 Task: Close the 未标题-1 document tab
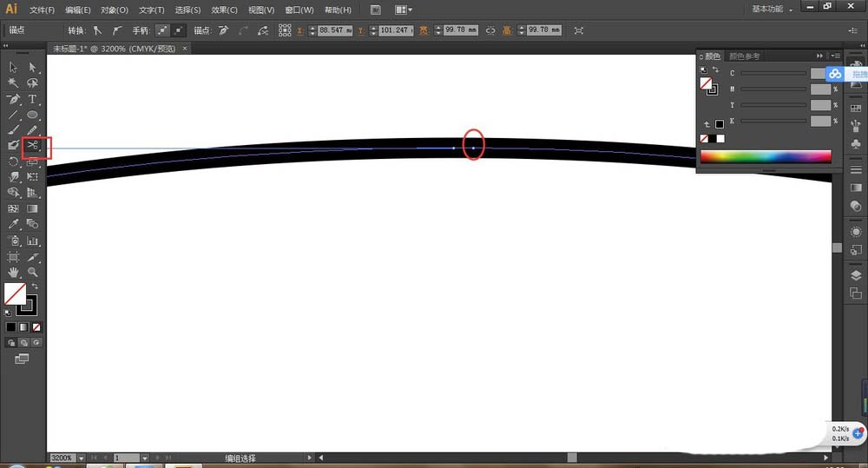[185, 49]
